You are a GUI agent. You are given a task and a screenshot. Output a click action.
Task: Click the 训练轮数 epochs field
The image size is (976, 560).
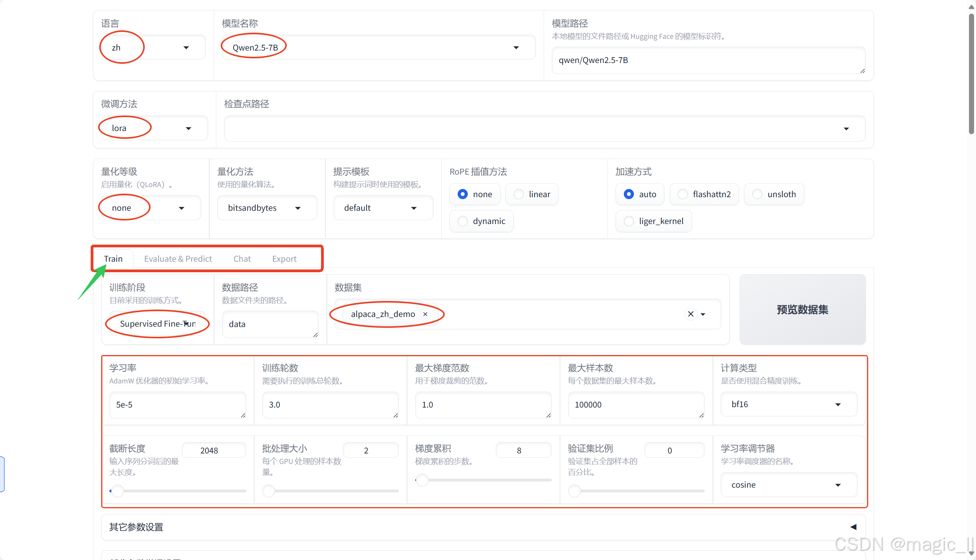point(330,405)
